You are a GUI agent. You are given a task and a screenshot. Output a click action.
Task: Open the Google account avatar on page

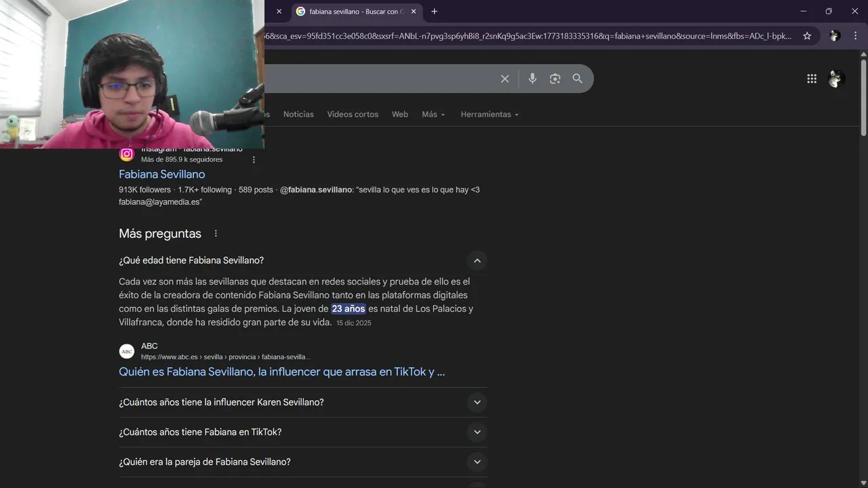tap(837, 79)
